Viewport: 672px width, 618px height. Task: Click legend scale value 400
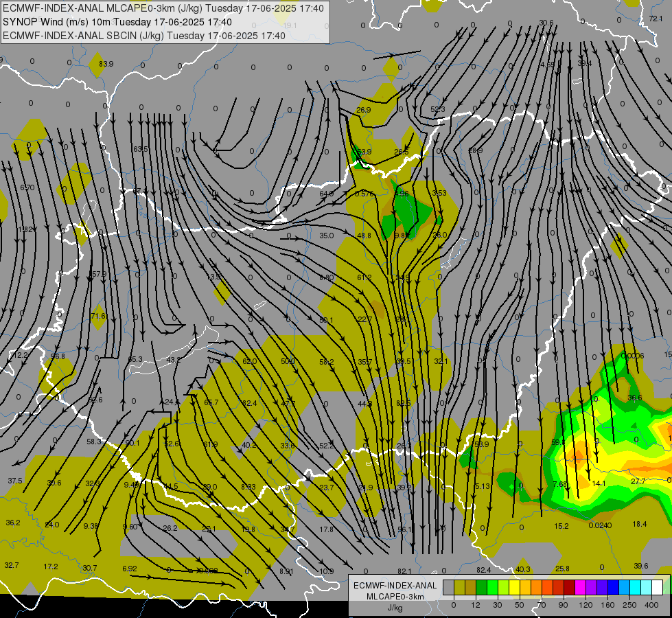click(x=651, y=605)
